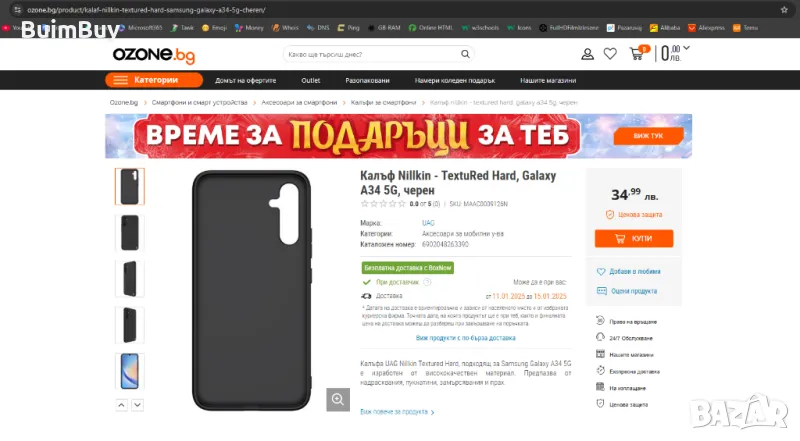Screen dimensions: 800x441
Task: Show previous thumbnails with up arrow
Action: point(121,405)
